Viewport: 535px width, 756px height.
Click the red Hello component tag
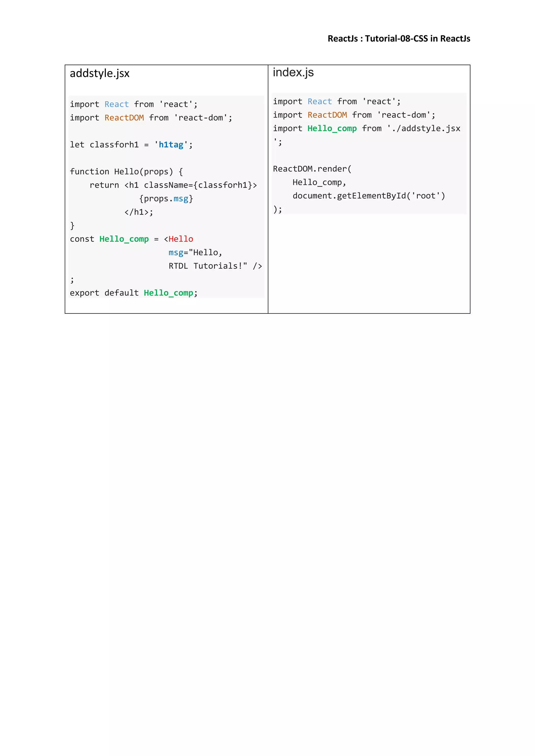(181, 239)
